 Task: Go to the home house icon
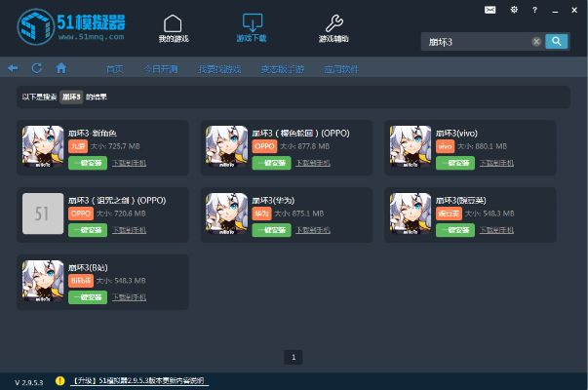(61, 68)
